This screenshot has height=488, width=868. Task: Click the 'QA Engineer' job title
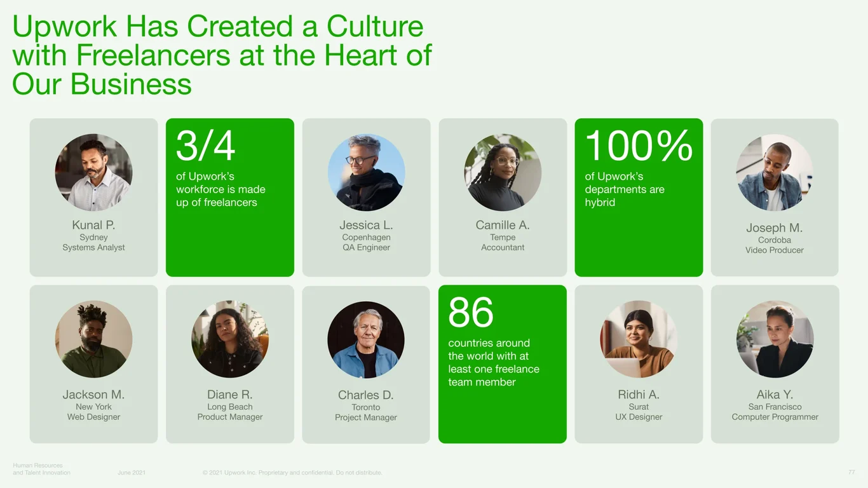click(366, 248)
